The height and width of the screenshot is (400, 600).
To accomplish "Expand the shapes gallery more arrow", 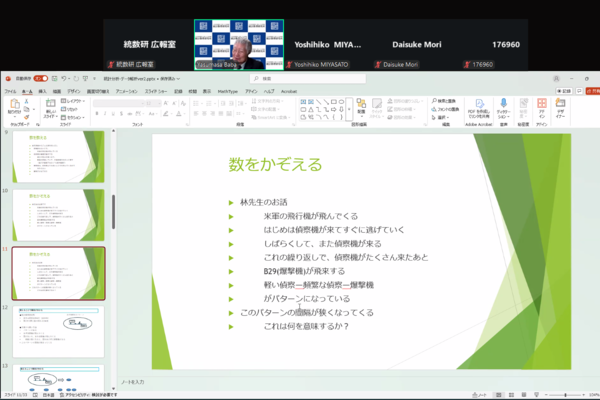I will [x=349, y=109].
